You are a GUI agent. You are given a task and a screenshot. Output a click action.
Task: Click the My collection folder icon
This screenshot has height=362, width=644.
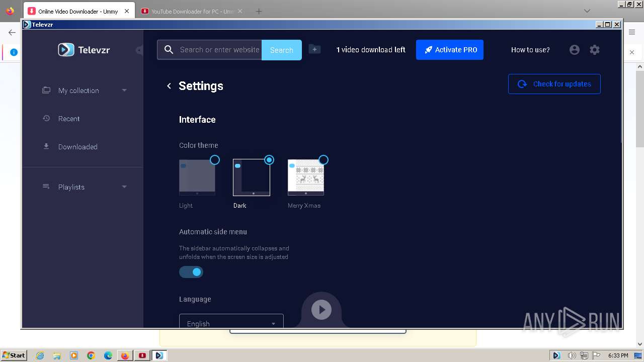46,90
